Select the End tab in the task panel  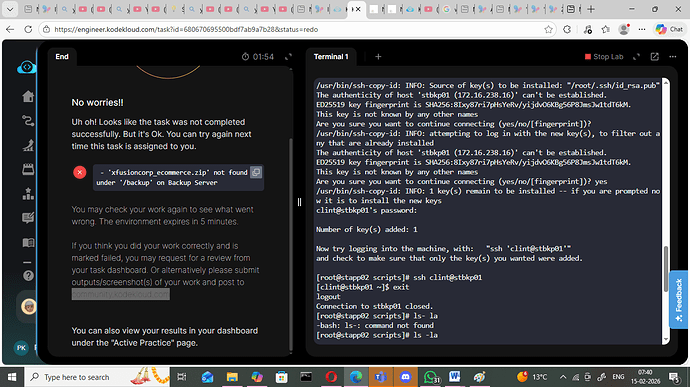tap(62, 56)
